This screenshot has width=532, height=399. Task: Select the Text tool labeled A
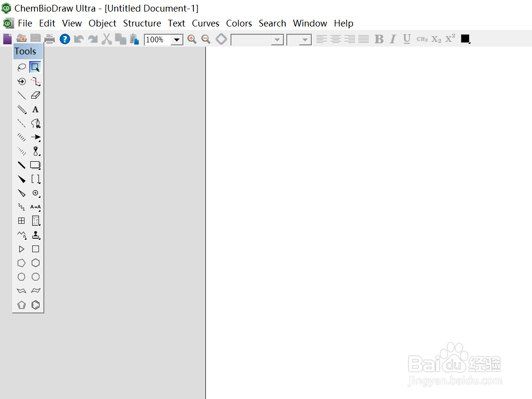35,109
